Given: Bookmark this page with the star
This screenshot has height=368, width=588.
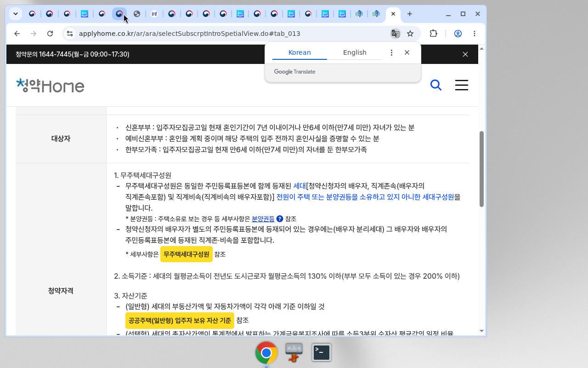Looking at the screenshot, I should click(x=410, y=34).
